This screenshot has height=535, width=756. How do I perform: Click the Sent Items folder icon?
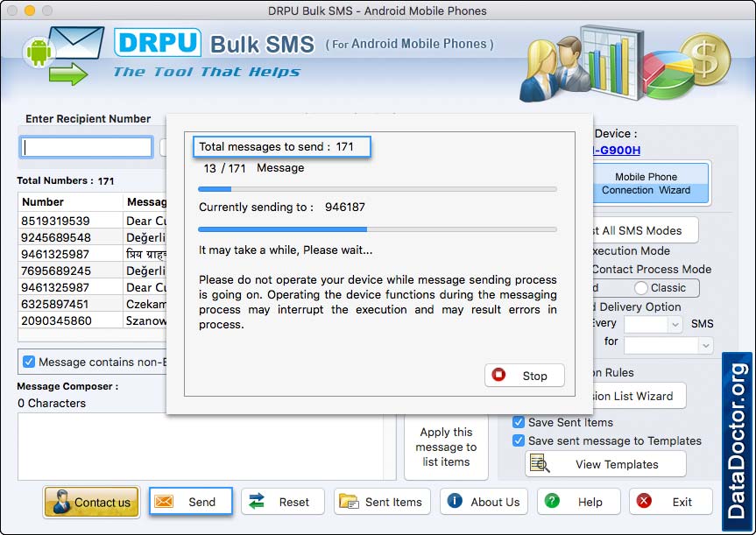tap(349, 501)
